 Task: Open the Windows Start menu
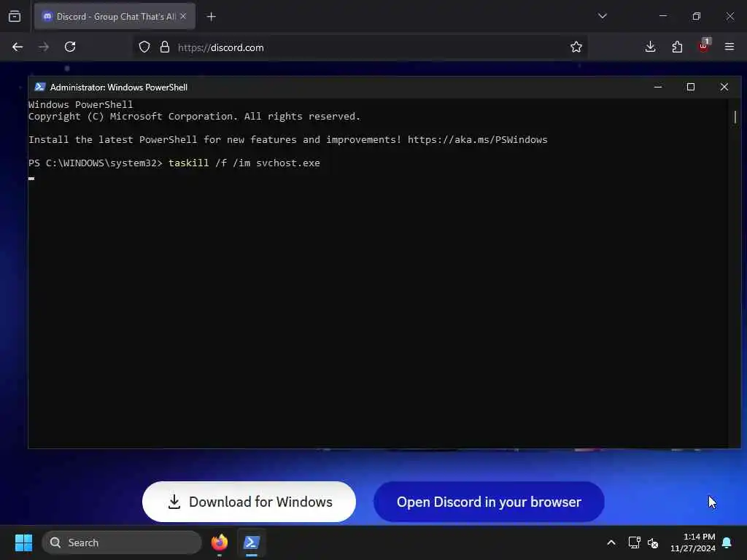tap(23, 542)
